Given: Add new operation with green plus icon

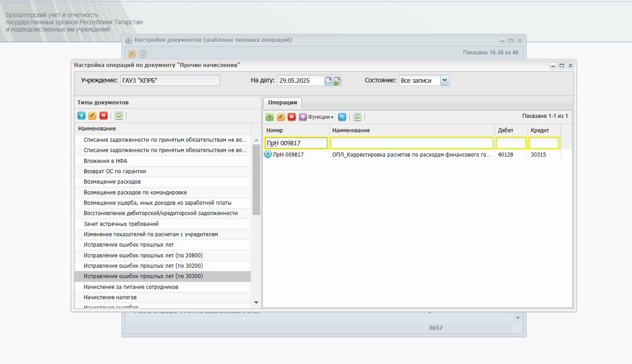Looking at the screenshot, I should (x=270, y=117).
